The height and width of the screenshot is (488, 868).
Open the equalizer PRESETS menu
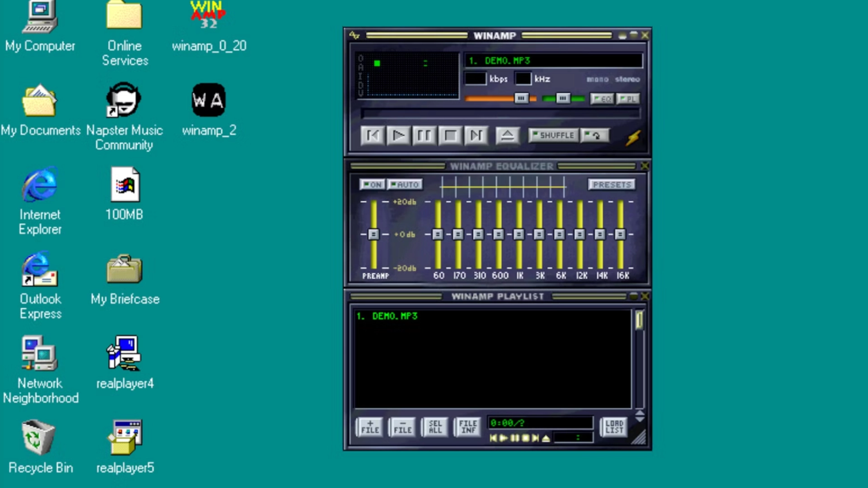click(612, 184)
